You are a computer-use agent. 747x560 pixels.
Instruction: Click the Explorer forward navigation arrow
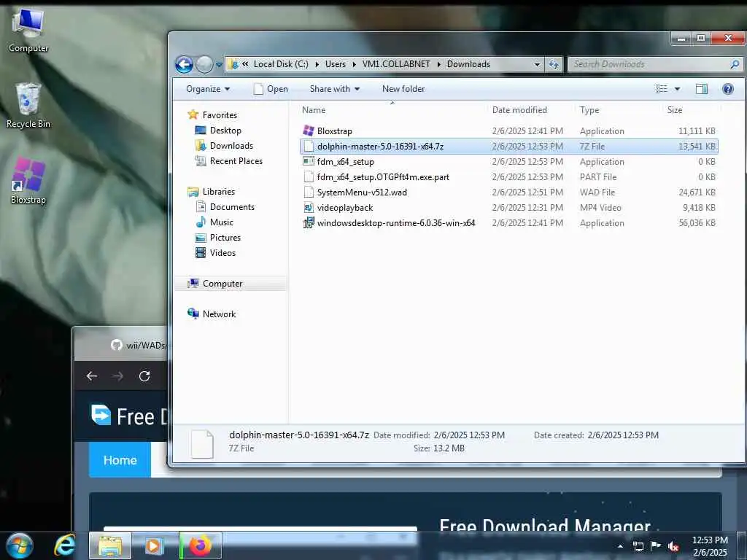coord(204,64)
